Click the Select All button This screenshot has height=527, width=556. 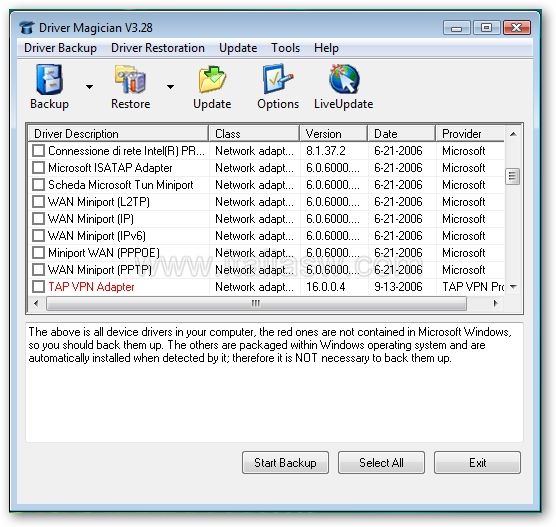point(381,462)
